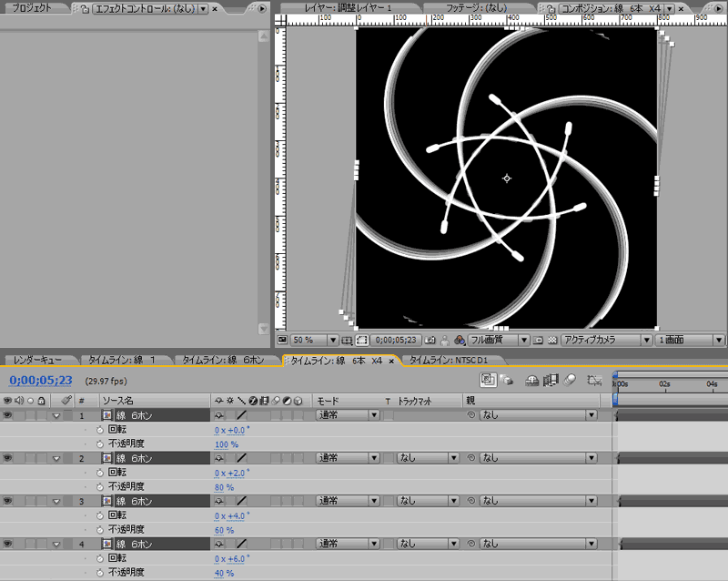
Task: Collapse layer 1's property group triangle
Action: click(x=56, y=415)
